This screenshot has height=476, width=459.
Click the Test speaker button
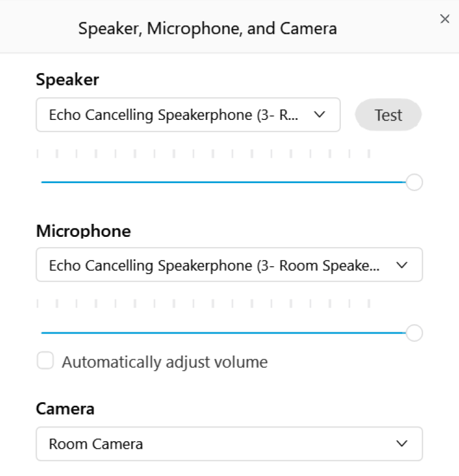click(388, 115)
